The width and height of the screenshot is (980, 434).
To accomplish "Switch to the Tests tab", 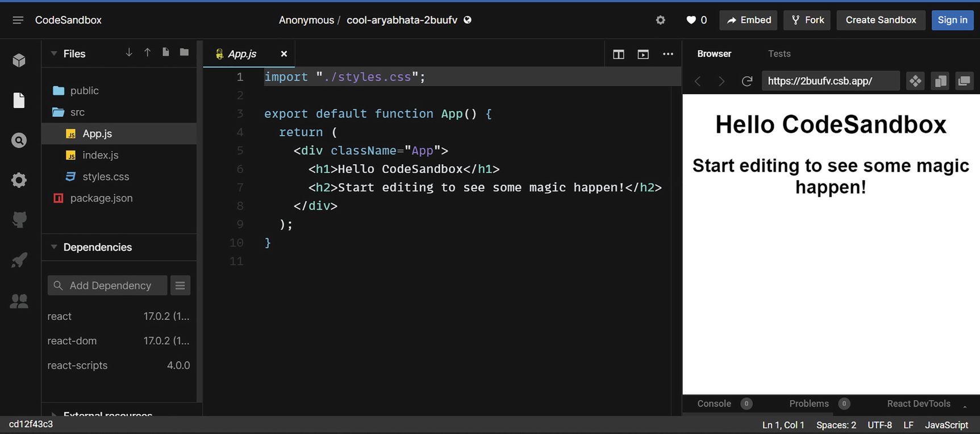I will click(x=779, y=53).
